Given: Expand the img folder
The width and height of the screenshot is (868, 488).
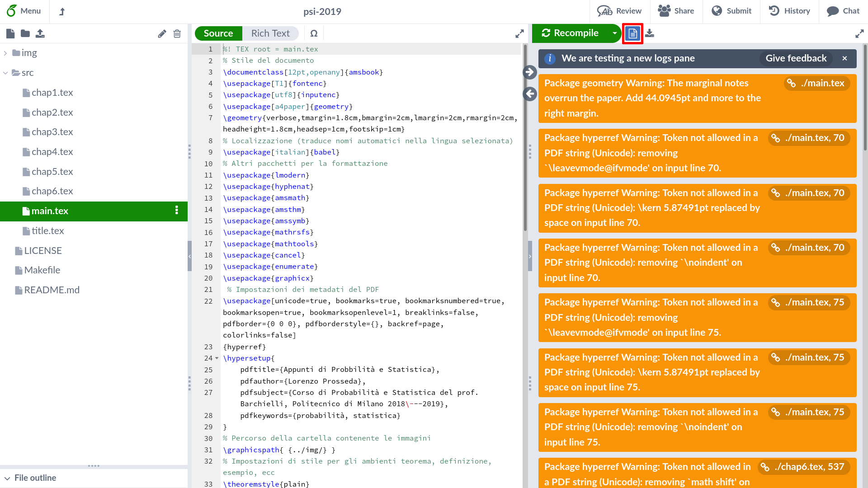Looking at the screenshot, I should tap(5, 52).
